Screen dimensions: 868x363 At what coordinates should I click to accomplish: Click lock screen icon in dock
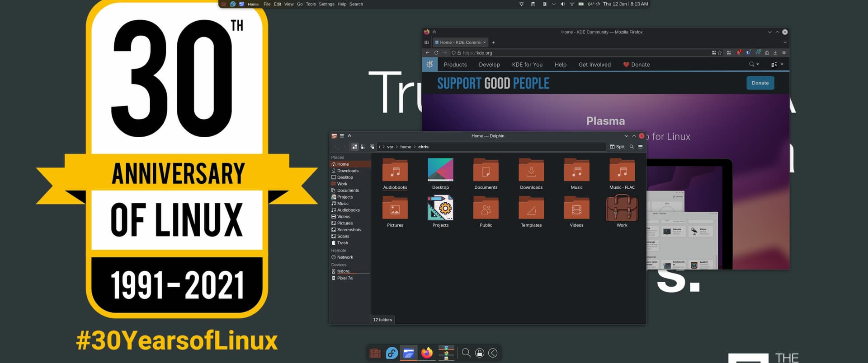pyautogui.click(x=480, y=353)
